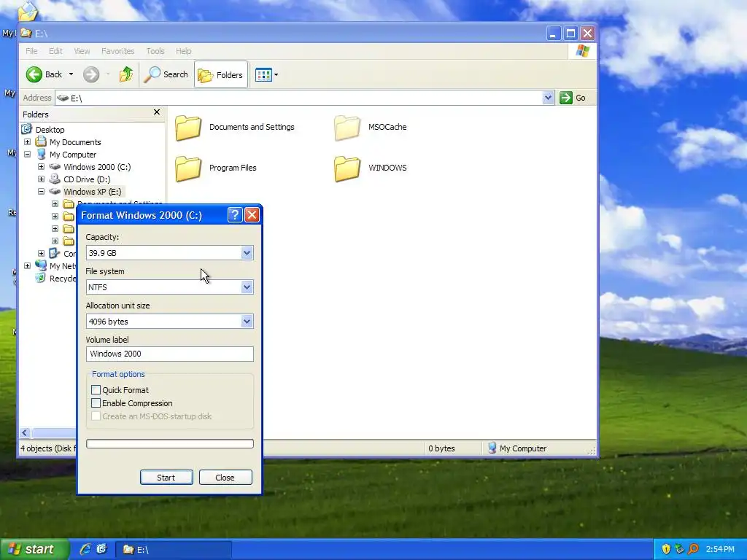The width and height of the screenshot is (747, 560).
Task: Click the Volume label text field
Action: [169, 354]
